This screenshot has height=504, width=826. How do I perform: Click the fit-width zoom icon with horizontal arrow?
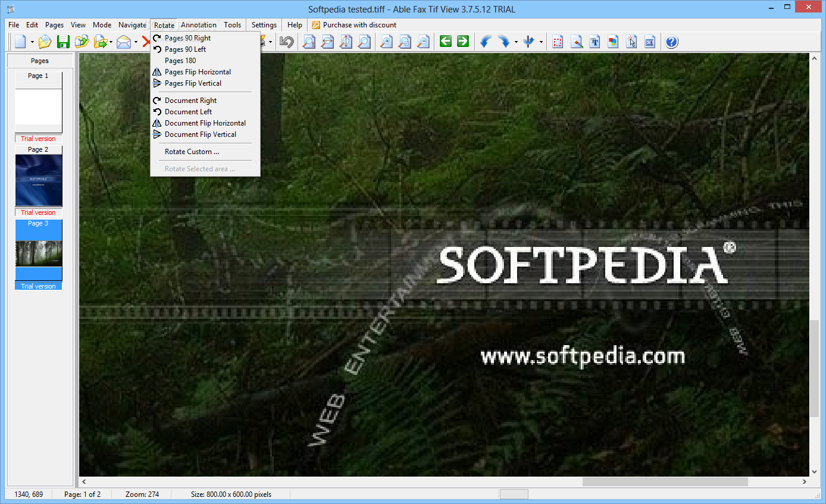[x=327, y=42]
